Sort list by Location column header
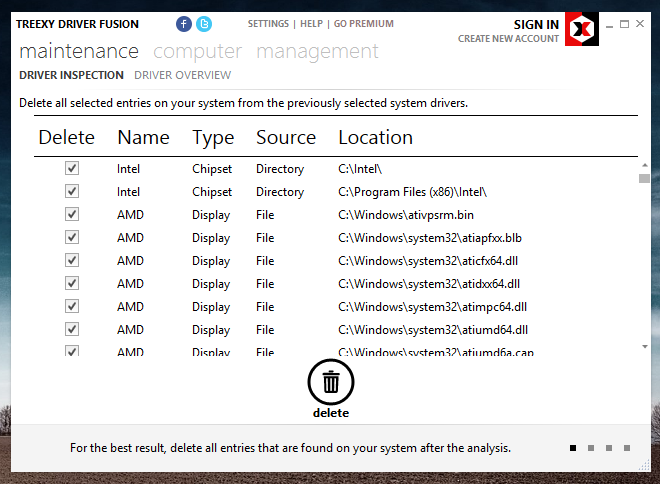 [x=375, y=138]
